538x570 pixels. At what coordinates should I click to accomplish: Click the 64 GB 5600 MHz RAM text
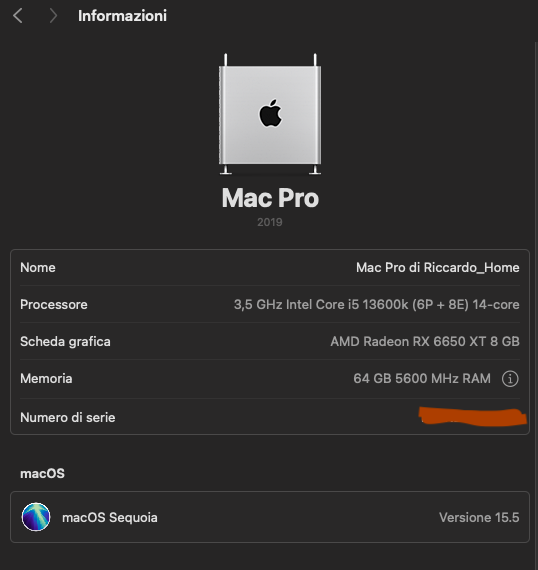coord(422,379)
